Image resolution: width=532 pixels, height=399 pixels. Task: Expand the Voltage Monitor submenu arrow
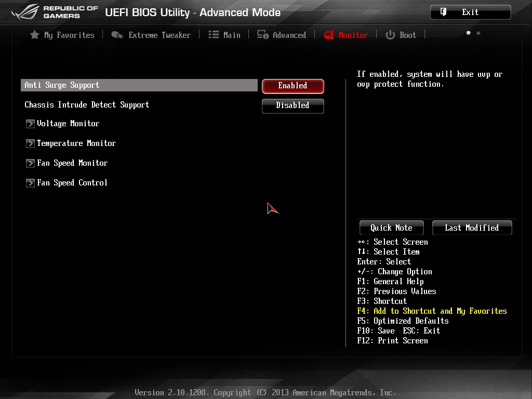[30, 124]
